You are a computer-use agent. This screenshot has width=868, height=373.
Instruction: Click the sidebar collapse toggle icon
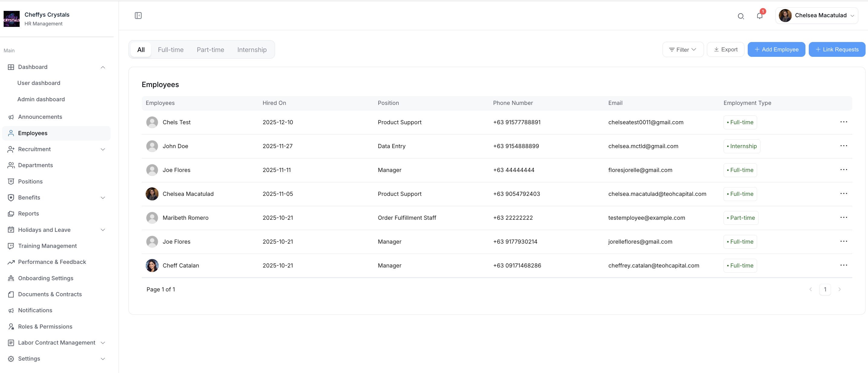click(138, 15)
